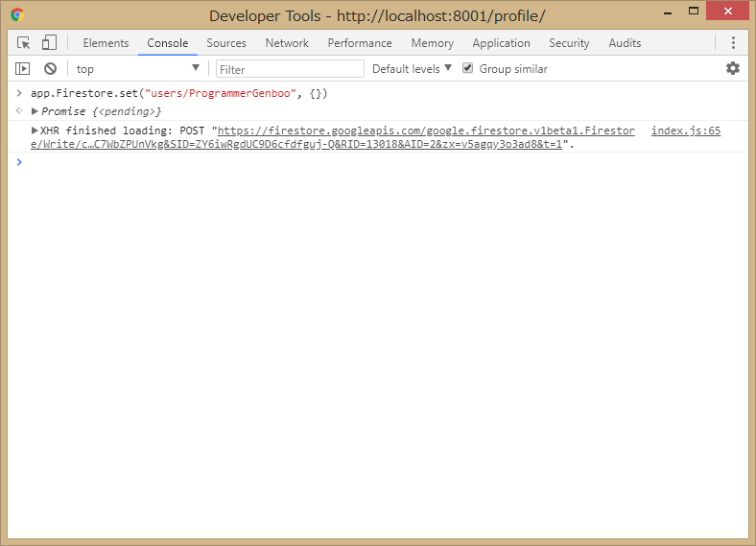The width and height of the screenshot is (756, 546).
Task: Clear the console with the ban icon
Action: (50, 69)
